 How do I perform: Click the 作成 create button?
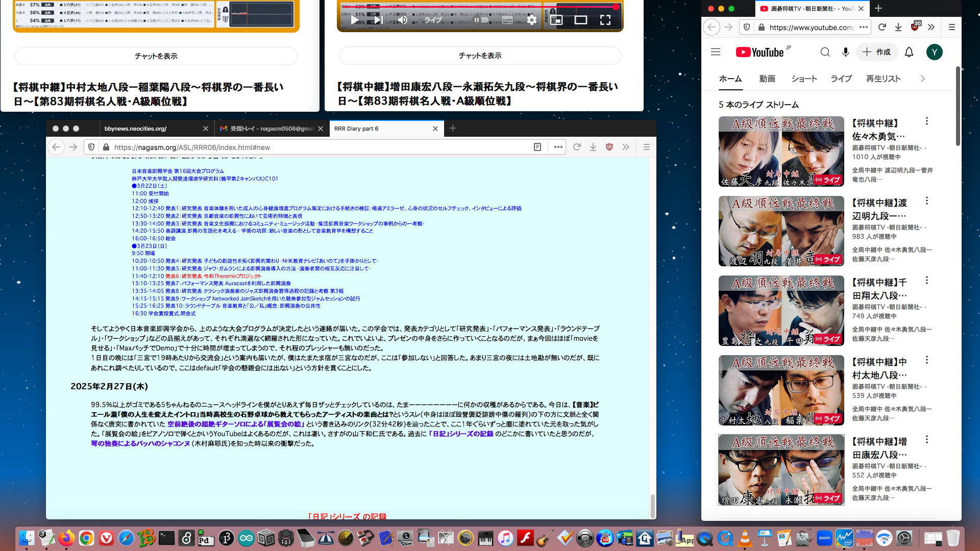coord(877,52)
